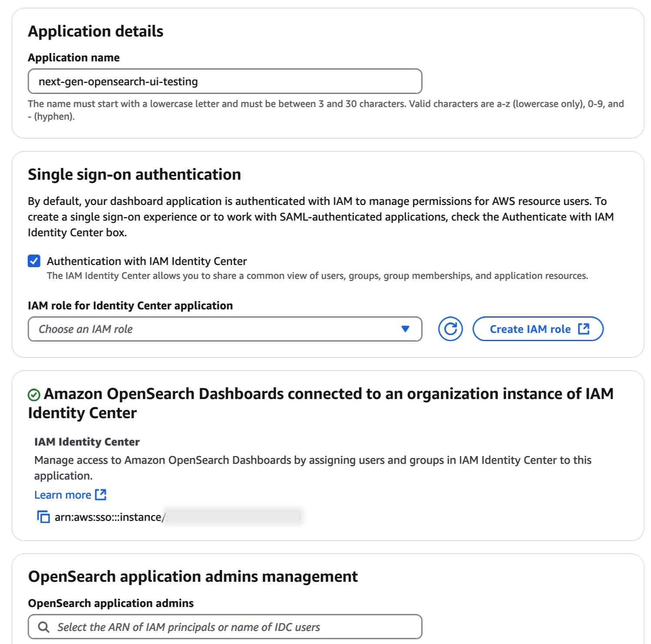Screen dimensions: 651x644
Task: Click the OpenSearch application admins management heading
Action: (193, 577)
